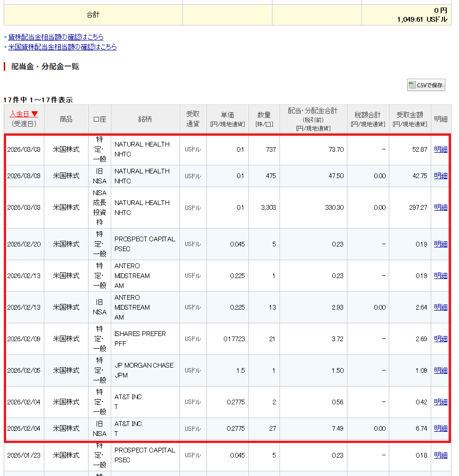Click the 合計 total amount cell
The height and width of the screenshot is (476, 459).
pyautogui.click(x=406, y=15)
